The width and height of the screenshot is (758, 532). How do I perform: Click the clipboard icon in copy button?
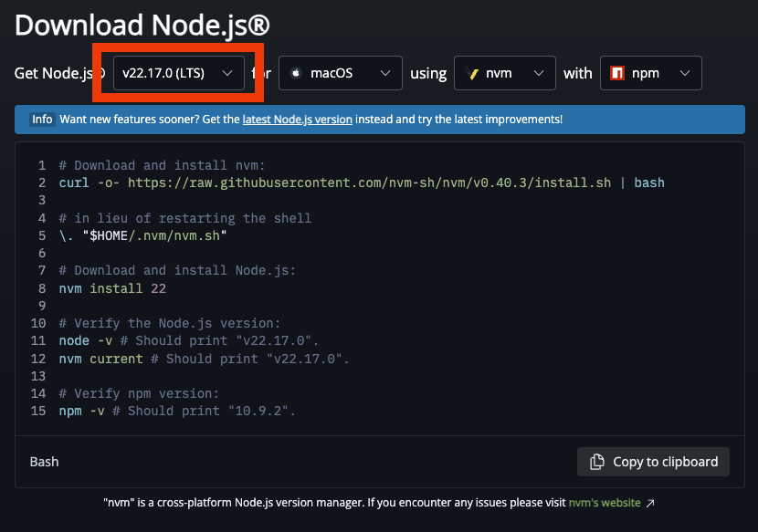coord(597,462)
